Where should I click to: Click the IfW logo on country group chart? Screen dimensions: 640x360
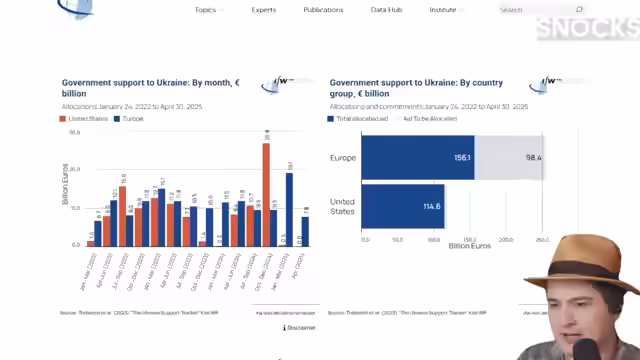pyautogui.click(x=546, y=84)
